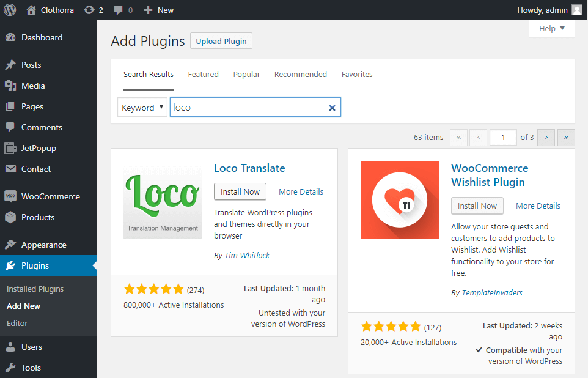Open the updates icon showing 2
Viewport: 588px width, 378px height.
89,10
